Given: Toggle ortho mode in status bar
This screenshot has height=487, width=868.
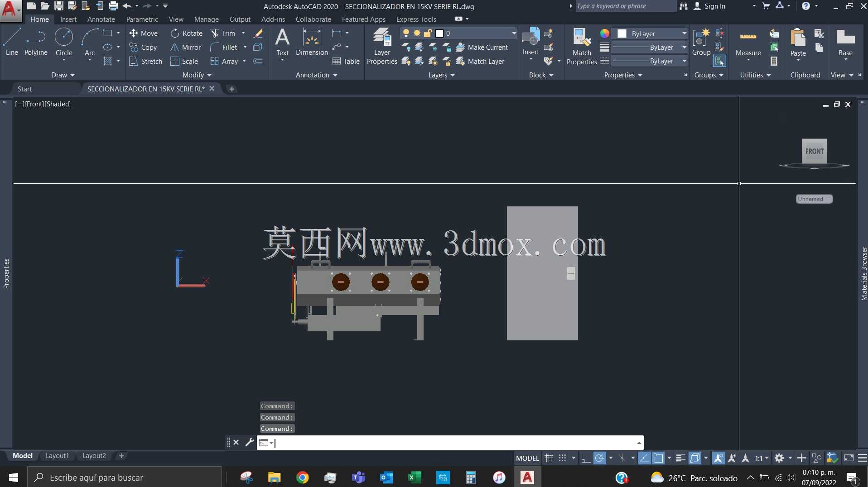Looking at the screenshot, I should click(x=585, y=458).
